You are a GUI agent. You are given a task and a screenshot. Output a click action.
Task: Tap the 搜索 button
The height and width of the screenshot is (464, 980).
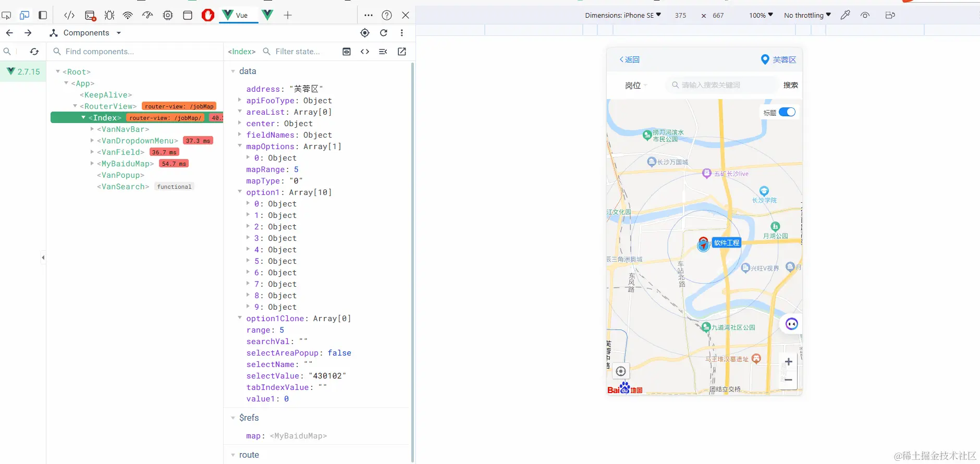tap(790, 85)
